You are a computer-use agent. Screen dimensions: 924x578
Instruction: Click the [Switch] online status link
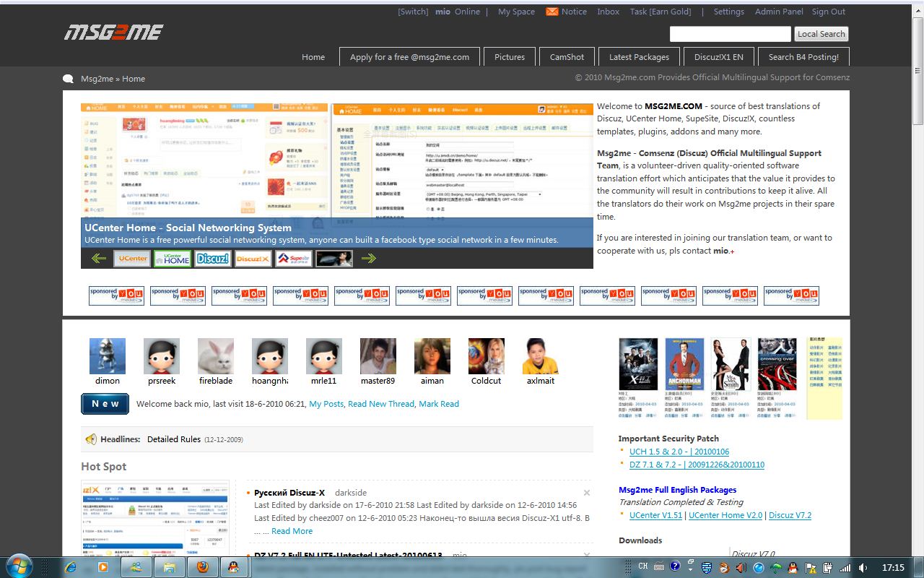413,12
